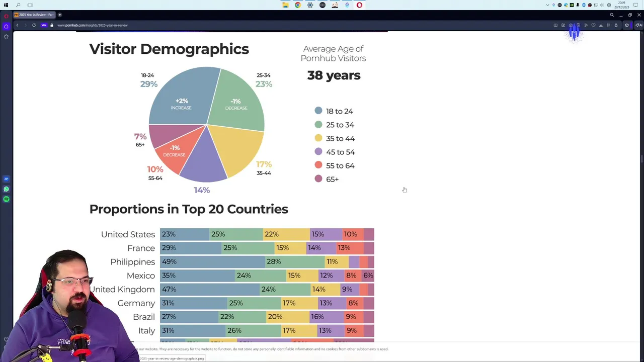Click the 45 to 54 legend label

340,152
